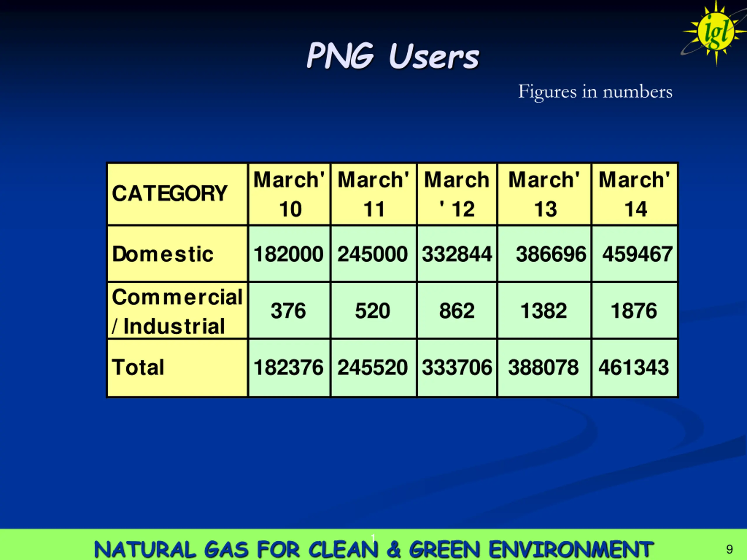Viewport: 747px width, 560px height.
Task: Select the March' 10 column header
Action: pos(289,194)
